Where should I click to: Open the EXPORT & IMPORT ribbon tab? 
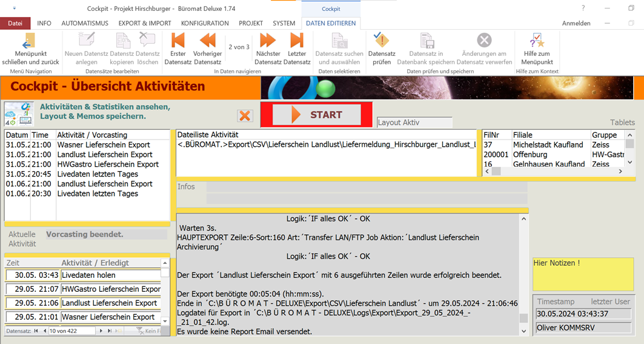pyautogui.click(x=145, y=23)
